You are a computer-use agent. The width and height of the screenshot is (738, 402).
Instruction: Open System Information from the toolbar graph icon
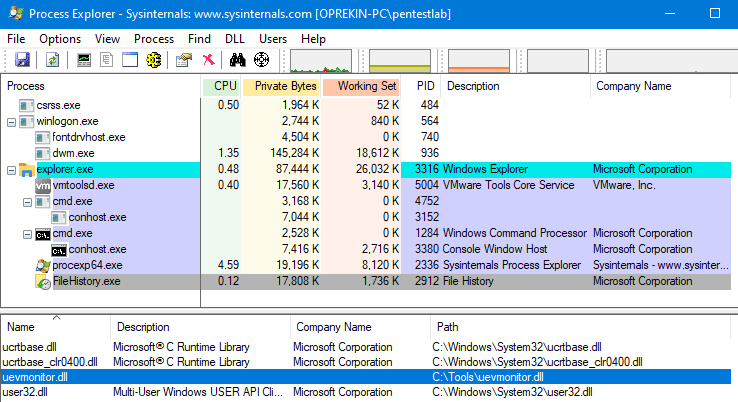84,60
